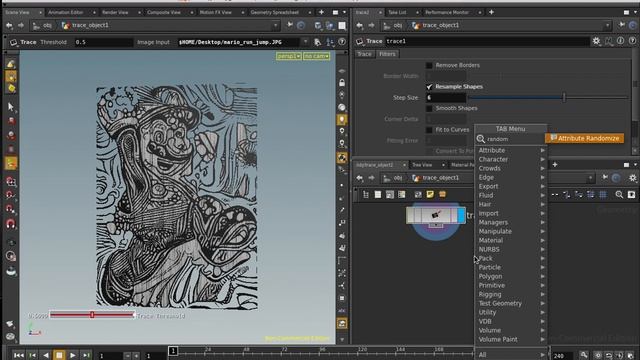The image size is (640, 360).
Task: Uncheck Resample Shapes checkbox
Action: pyautogui.click(x=429, y=87)
